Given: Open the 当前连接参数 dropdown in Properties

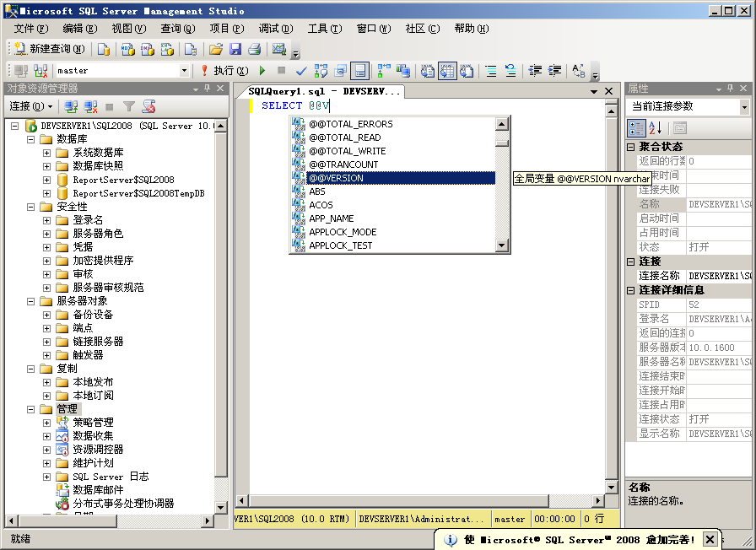Looking at the screenshot, I should coord(744,107).
